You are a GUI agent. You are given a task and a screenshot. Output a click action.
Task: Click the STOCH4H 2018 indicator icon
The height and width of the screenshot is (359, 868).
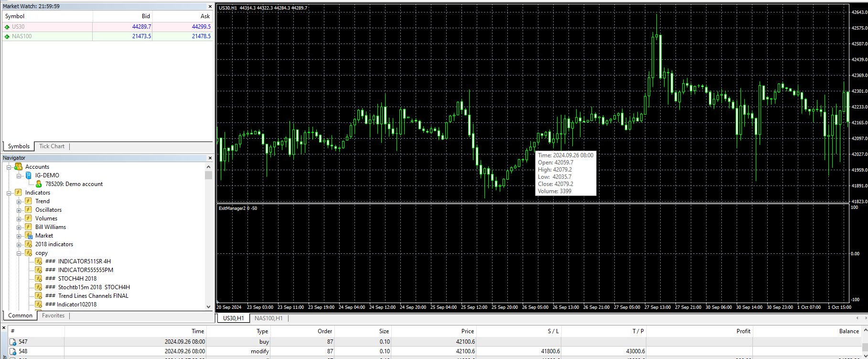tap(39, 279)
